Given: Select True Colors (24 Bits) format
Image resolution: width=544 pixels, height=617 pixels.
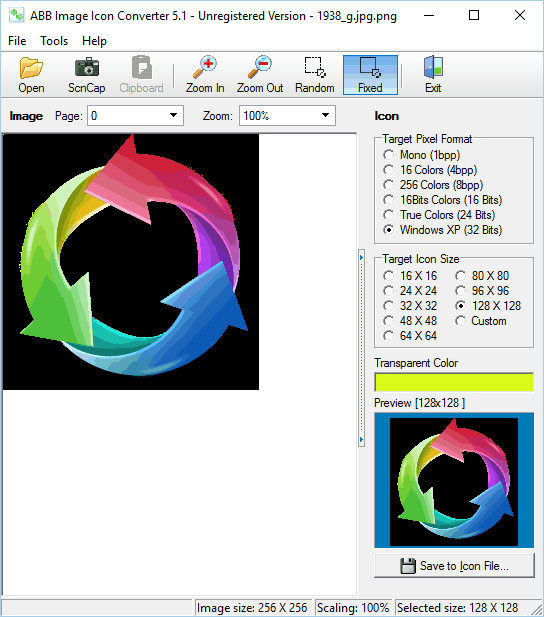Looking at the screenshot, I should (439, 215).
